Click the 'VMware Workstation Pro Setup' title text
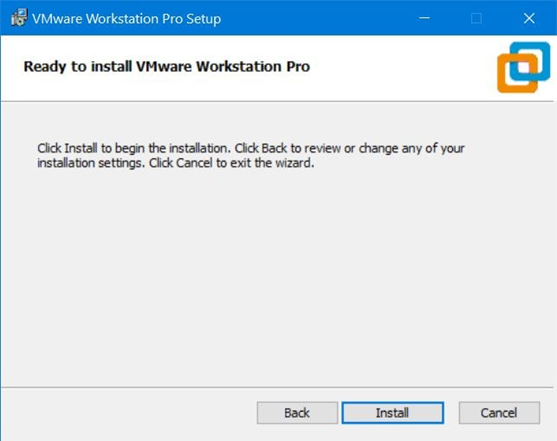 (x=126, y=18)
